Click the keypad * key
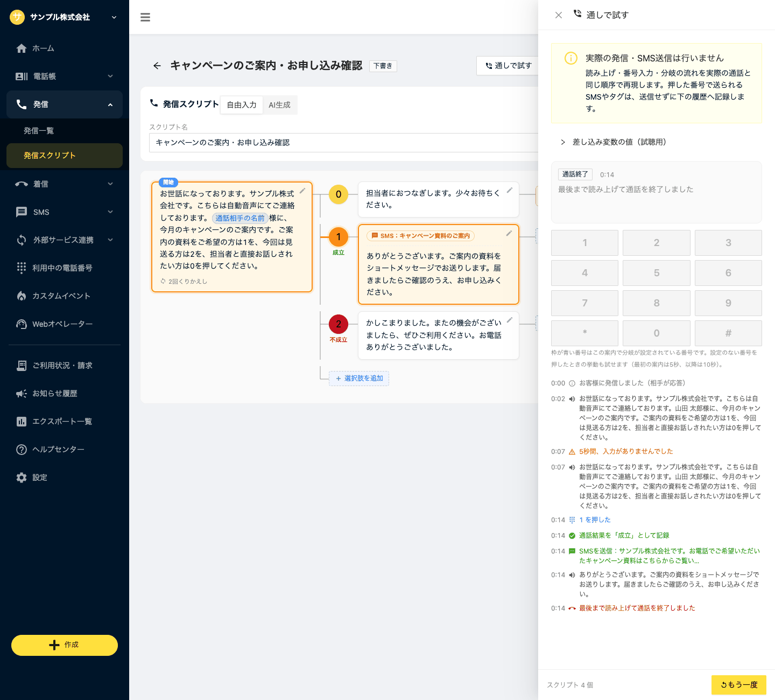 (584, 333)
